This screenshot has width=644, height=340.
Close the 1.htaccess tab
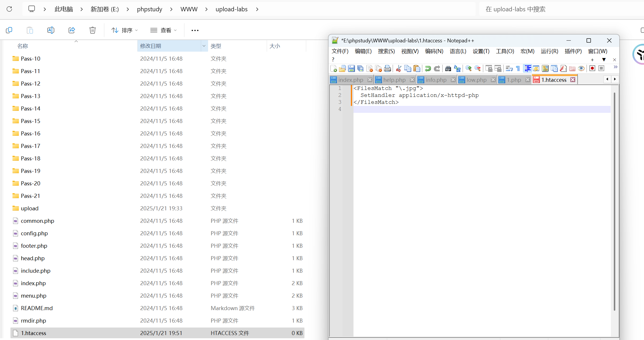pos(573,80)
